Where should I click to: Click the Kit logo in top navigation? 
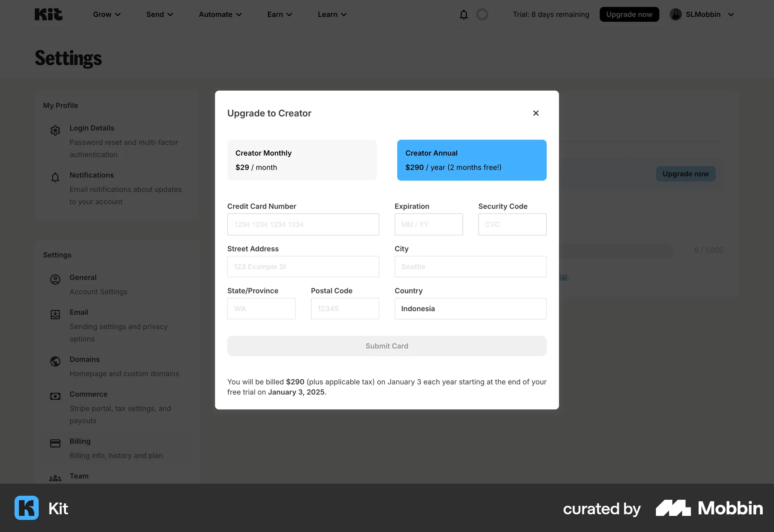tap(48, 14)
